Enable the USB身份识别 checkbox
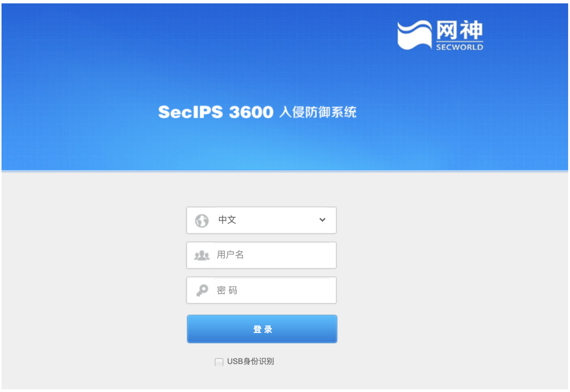Image resolution: width=570 pixels, height=392 pixels. (x=219, y=362)
